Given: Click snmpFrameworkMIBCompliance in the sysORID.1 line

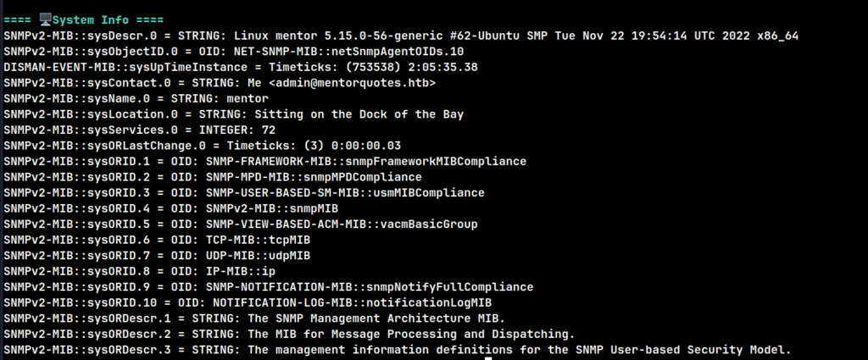Looking at the screenshot, I should pos(436,162).
